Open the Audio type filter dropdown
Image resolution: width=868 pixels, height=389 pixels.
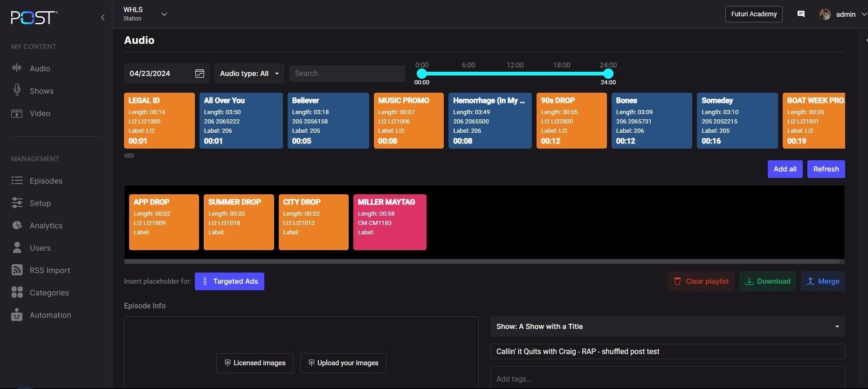click(x=249, y=74)
